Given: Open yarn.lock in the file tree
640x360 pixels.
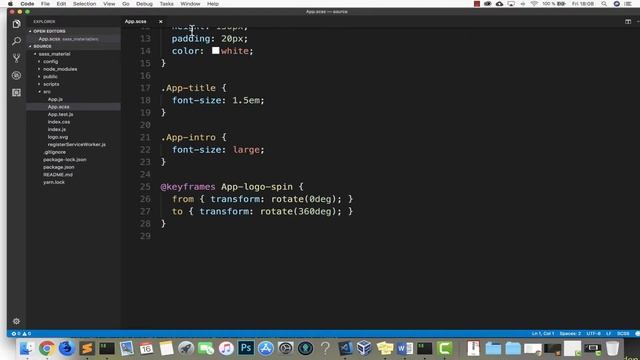Looking at the screenshot, I should coord(54,182).
